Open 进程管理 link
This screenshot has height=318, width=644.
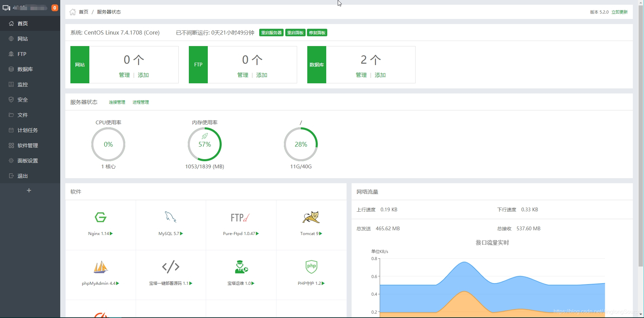click(x=141, y=102)
